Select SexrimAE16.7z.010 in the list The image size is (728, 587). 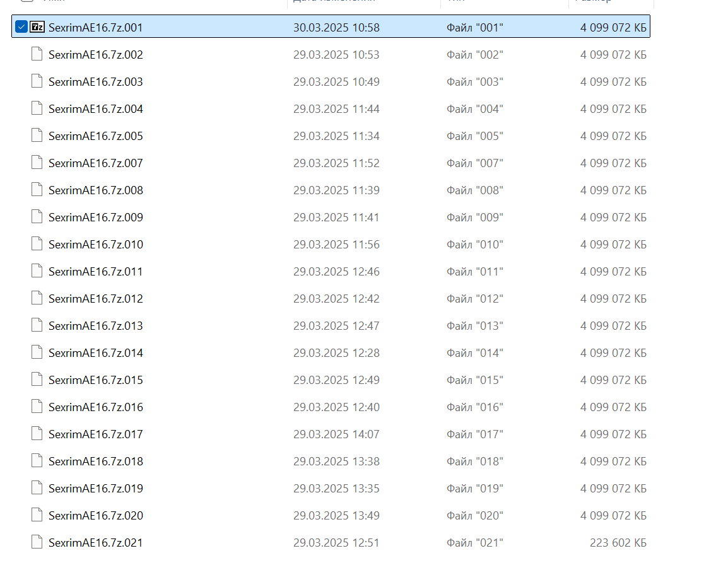pos(95,245)
